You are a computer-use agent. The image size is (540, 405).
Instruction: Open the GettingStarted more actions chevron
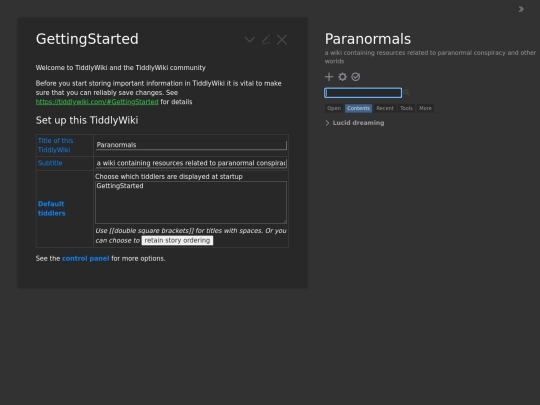(250, 40)
